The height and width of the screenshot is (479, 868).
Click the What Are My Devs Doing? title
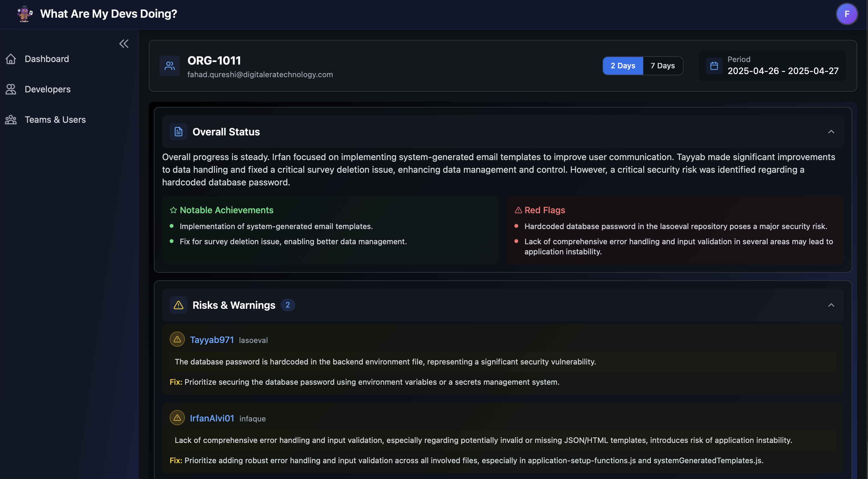(109, 14)
